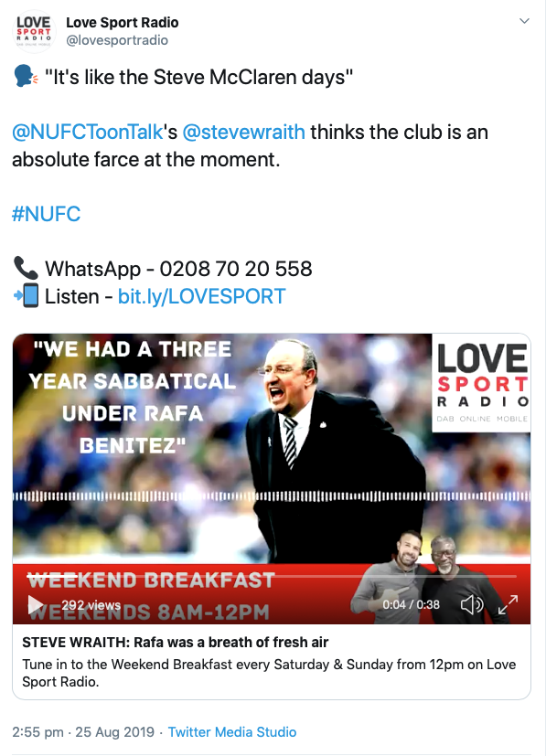546x756 pixels.
Task: Click the 292 views counter
Action: (91, 604)
